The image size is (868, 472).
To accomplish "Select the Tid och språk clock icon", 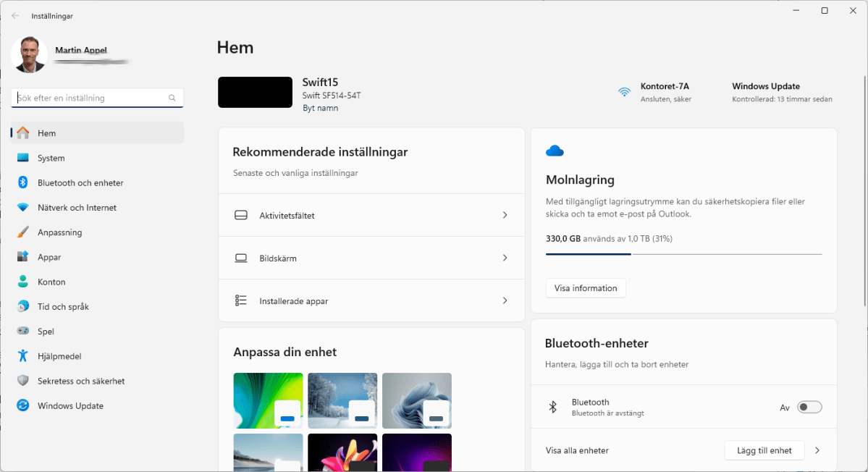I will pyautogui.click(x=22, y=306).
